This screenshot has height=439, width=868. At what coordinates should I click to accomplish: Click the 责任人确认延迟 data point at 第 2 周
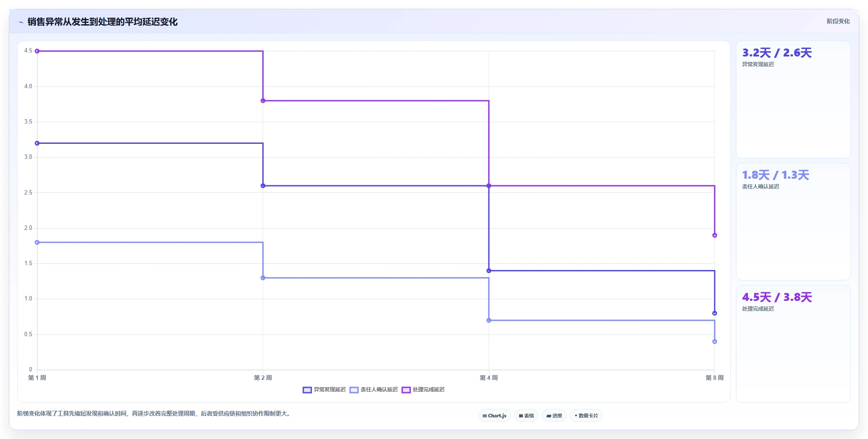pyautogui.click(x=263, y=278)
